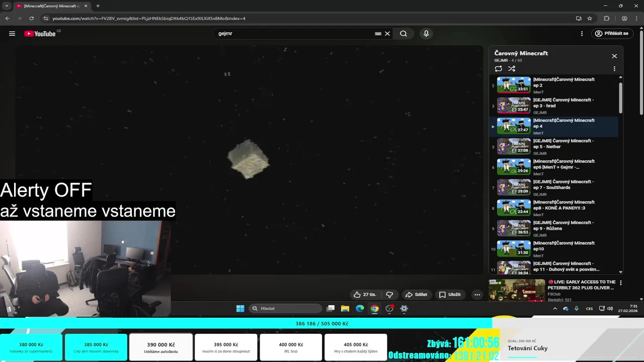Play Čarovný Minecraft ep 2 from playlist
644x362 pixels.
tap(553, 85)
